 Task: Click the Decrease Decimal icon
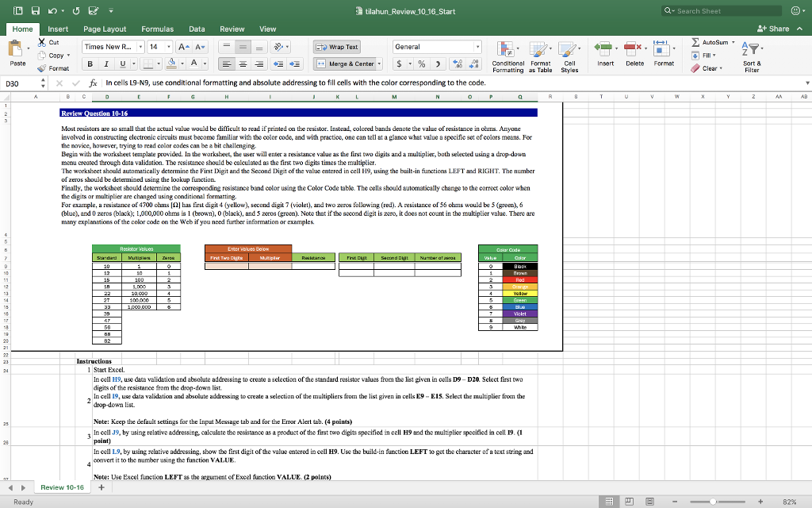(474, 63)
